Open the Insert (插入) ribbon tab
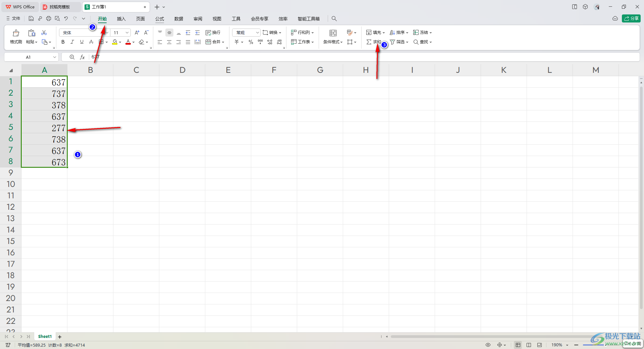644x349 pixels. (x=121, y=19)
